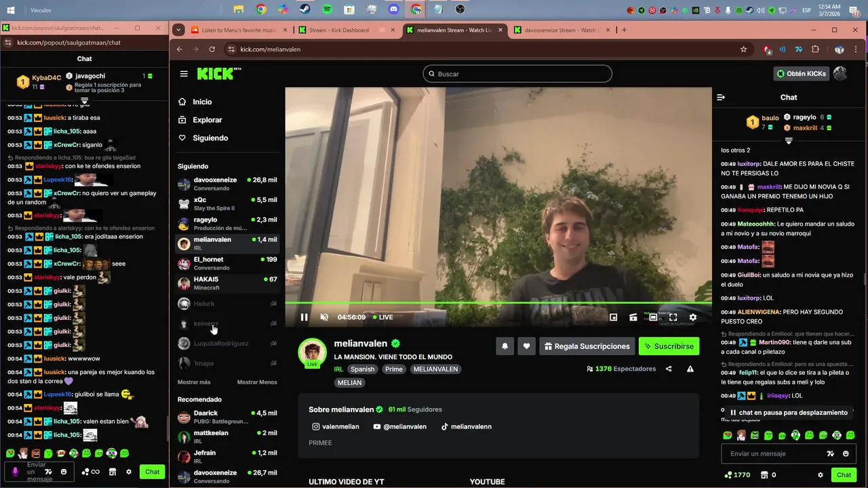Click the Buscar search field

pyautogui.click(x=517, y=74)
